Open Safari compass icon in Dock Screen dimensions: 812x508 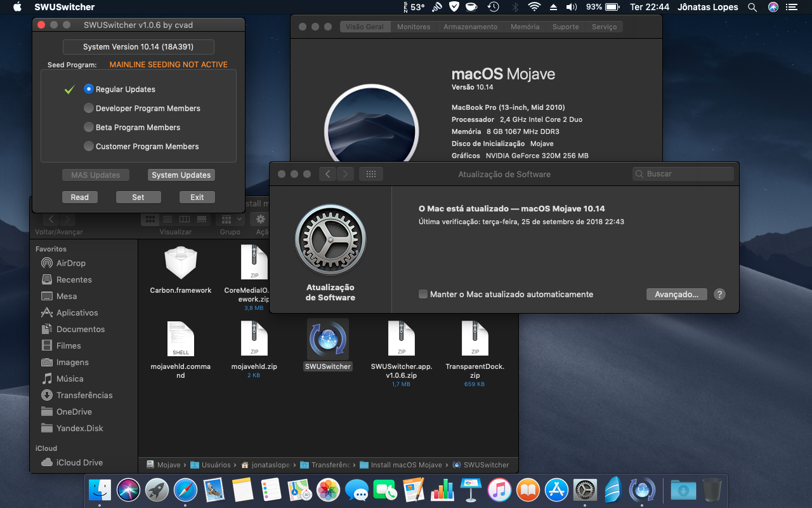coord(185,490)
